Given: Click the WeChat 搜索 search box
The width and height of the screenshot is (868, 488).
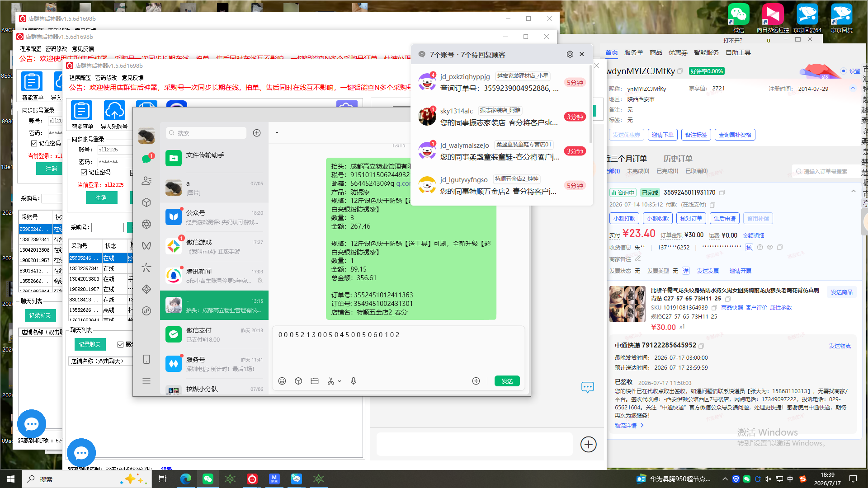Looking at the screenshot, I should pyautogui.click(x=206, y=133).
